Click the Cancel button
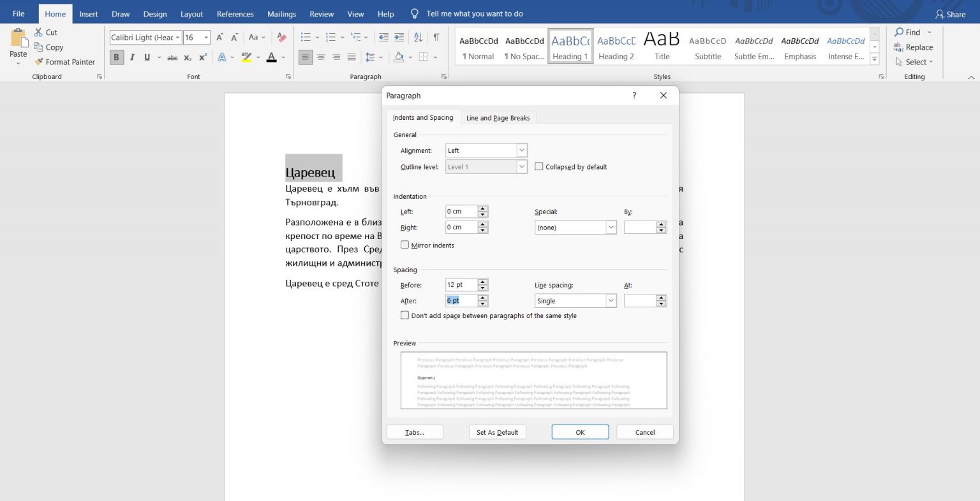The image size is (980, 501). [x=645, y=432]
